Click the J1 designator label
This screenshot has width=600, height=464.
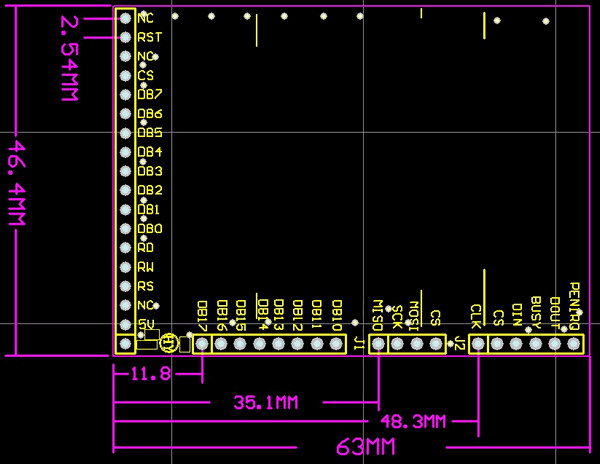(x=357, y=344)
